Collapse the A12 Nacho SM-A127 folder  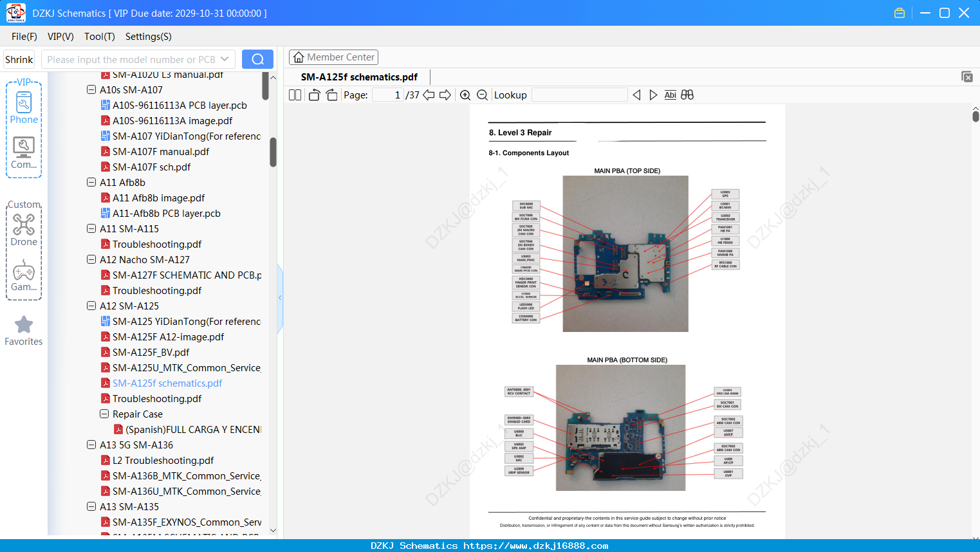click(91, 260)
